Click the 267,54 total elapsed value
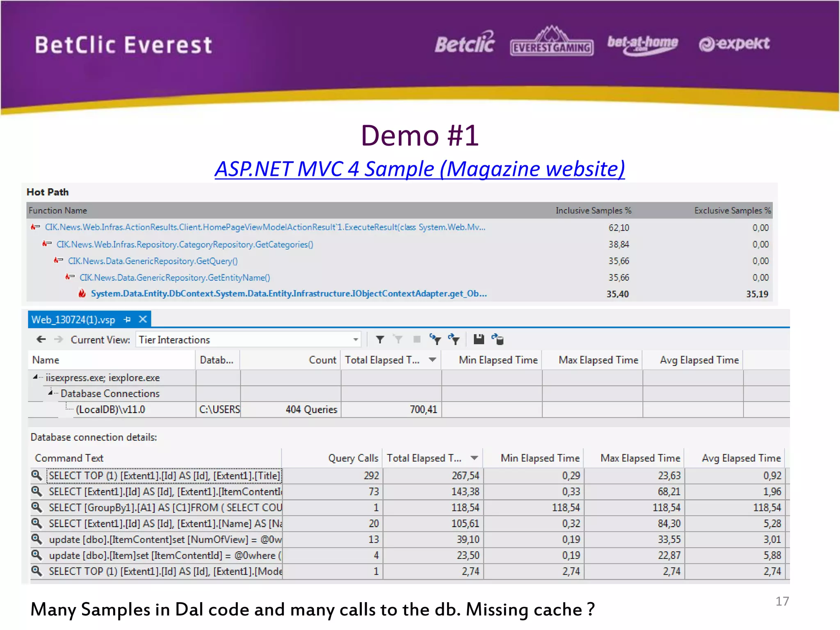This screenshot has width=840, height=630. tap(465, 475)
